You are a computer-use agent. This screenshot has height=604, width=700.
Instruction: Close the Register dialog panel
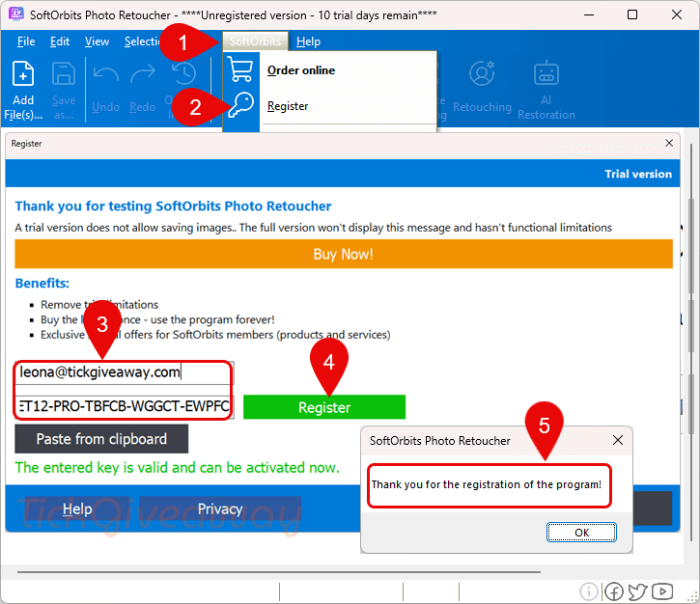point(669,143)
